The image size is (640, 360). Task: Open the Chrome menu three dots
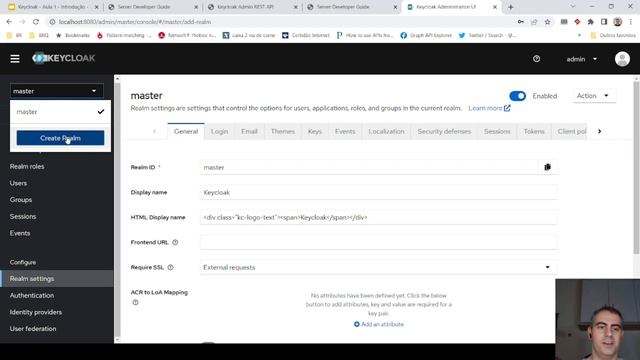click(631, 22)
